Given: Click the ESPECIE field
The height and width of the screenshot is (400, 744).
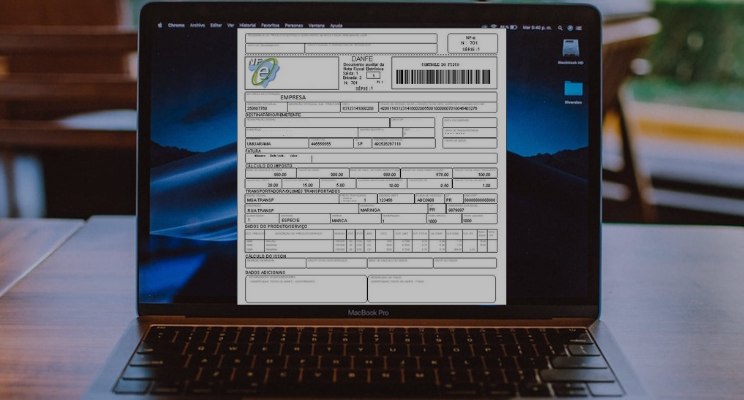Looking at the screenshot, I should [305, 219].
